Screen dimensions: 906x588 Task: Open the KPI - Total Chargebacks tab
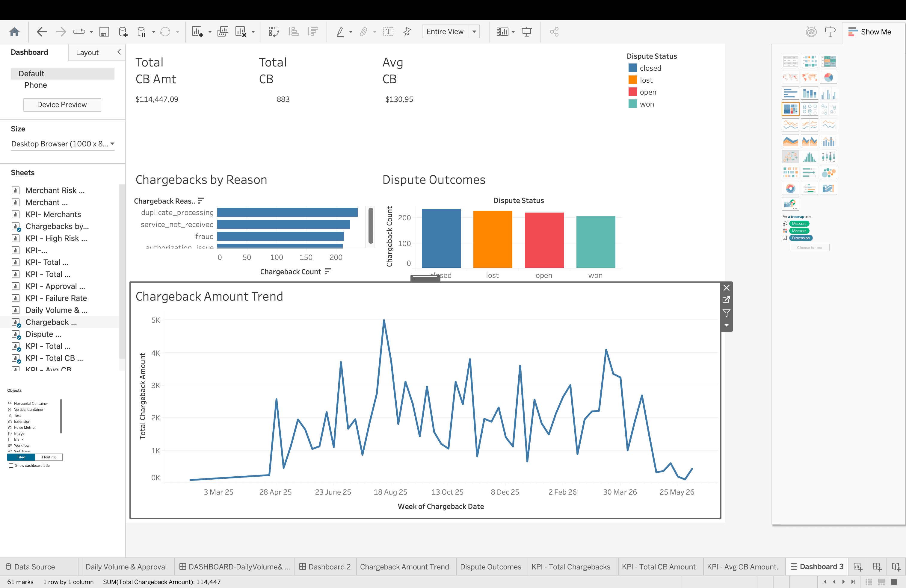571,567
